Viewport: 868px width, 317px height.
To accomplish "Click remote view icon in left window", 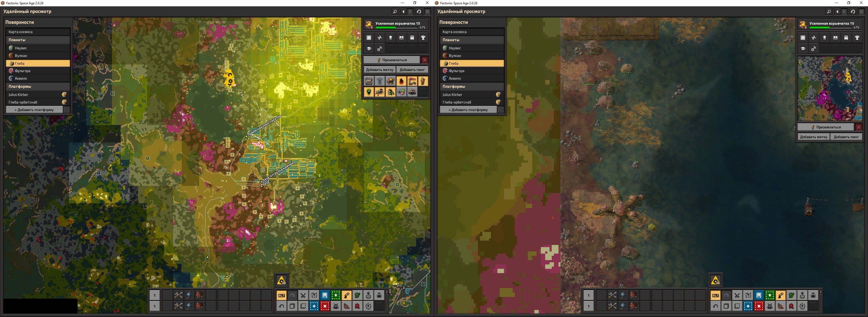I will click(x=380, y=48).
